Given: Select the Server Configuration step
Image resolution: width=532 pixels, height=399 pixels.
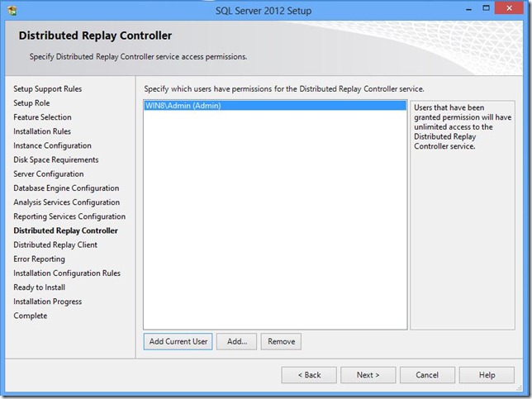Looking at the screenshot, I should (x=49, y=174).
